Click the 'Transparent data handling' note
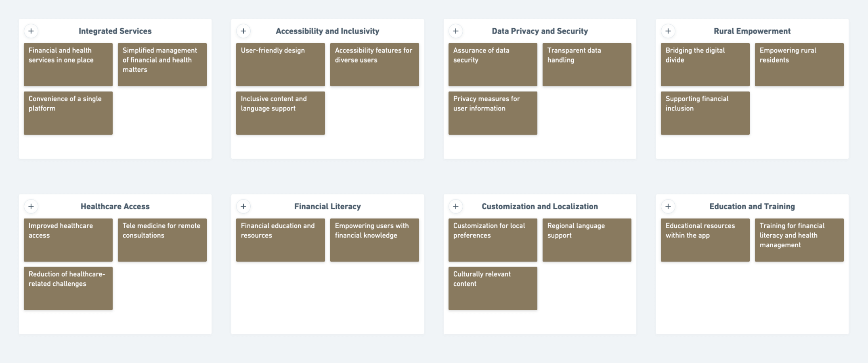The width and height of the screenshot is (868, 363). pyautogui.click(x=587, y=65)
